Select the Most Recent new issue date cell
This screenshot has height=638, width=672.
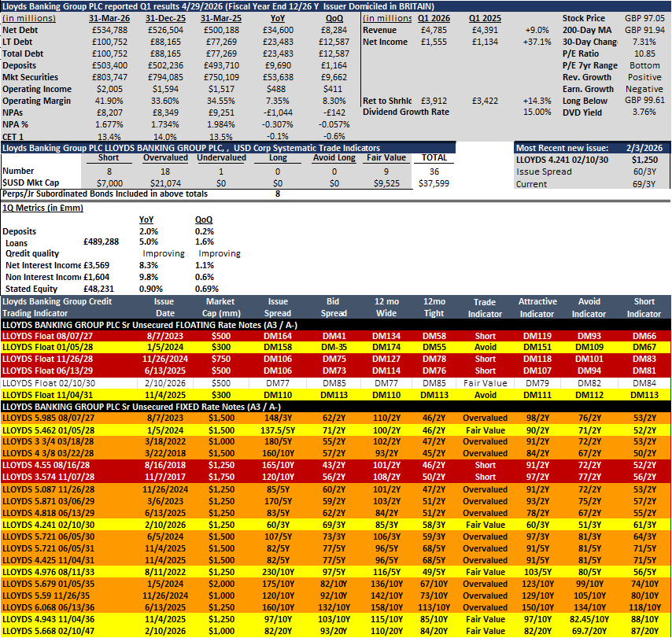644,148
